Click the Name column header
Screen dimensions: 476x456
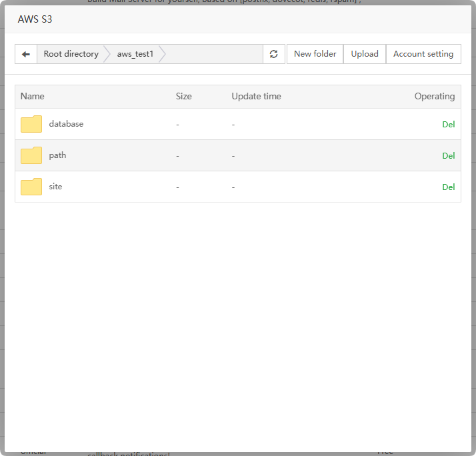coord(31,97)
